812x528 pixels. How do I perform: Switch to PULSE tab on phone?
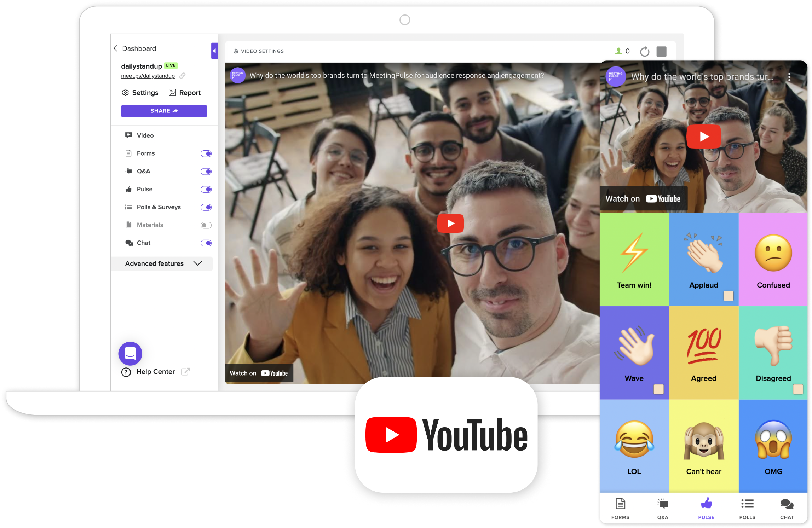pos(706,509)
